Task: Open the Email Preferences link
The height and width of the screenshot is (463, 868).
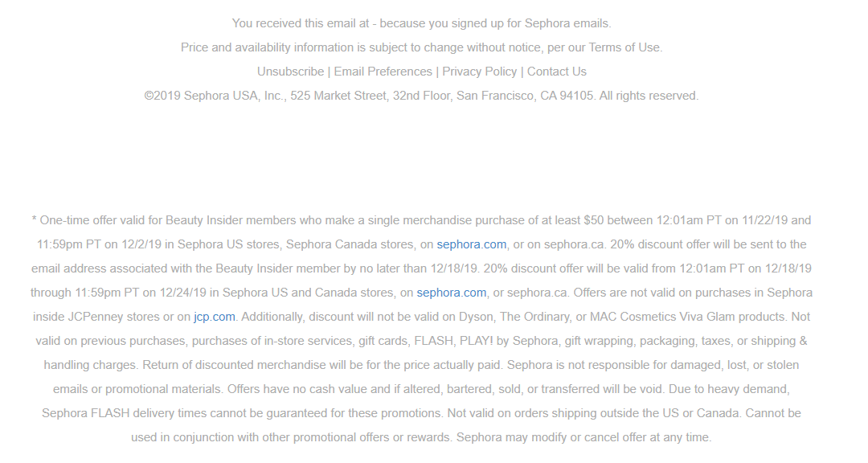Action: tap(383, 72)
